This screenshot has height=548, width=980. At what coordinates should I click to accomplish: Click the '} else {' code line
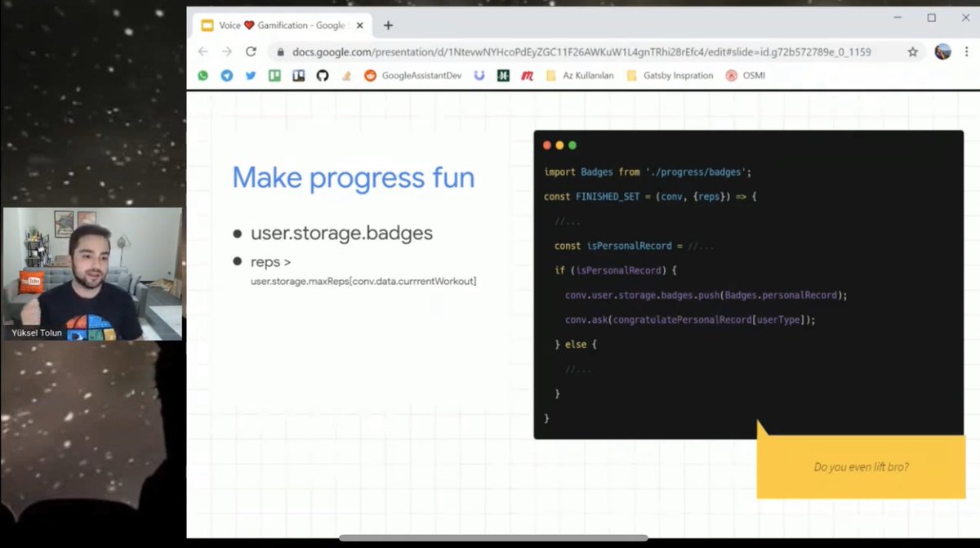point(576,344)
